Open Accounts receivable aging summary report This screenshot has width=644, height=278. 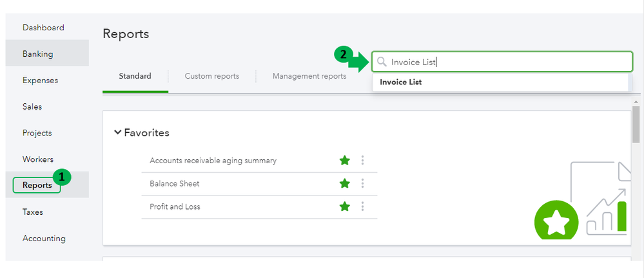(213, 161)
